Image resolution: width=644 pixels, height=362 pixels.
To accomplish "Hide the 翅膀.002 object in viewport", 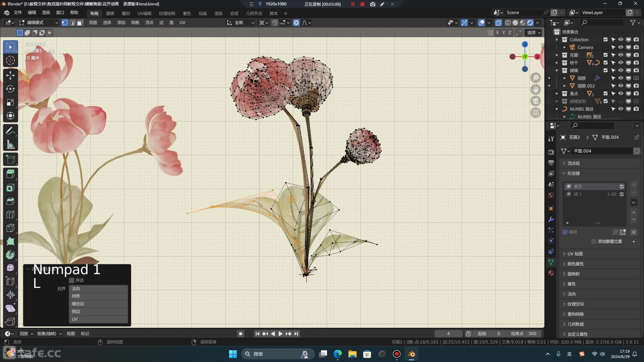I will point(621,86).
